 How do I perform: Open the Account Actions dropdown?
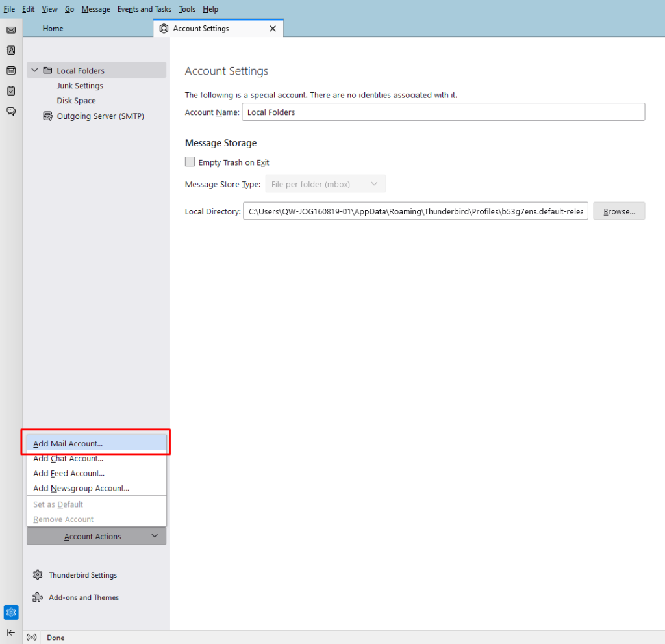[96, 536]
